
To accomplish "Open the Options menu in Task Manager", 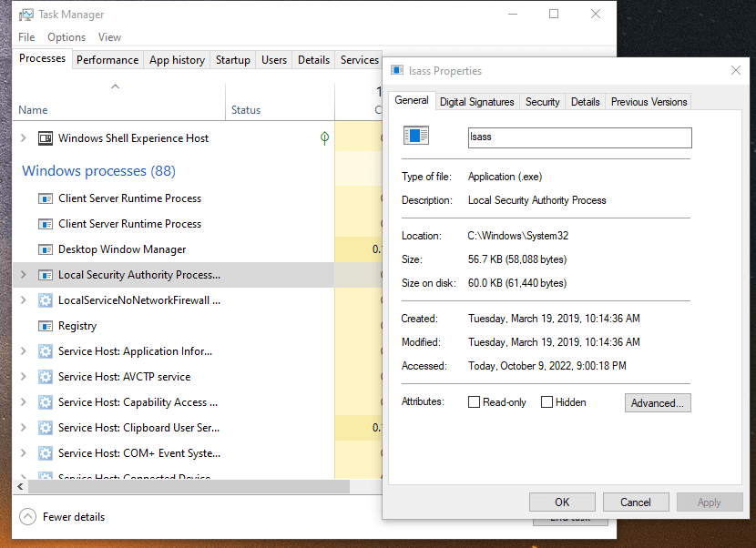I will 66,37.
